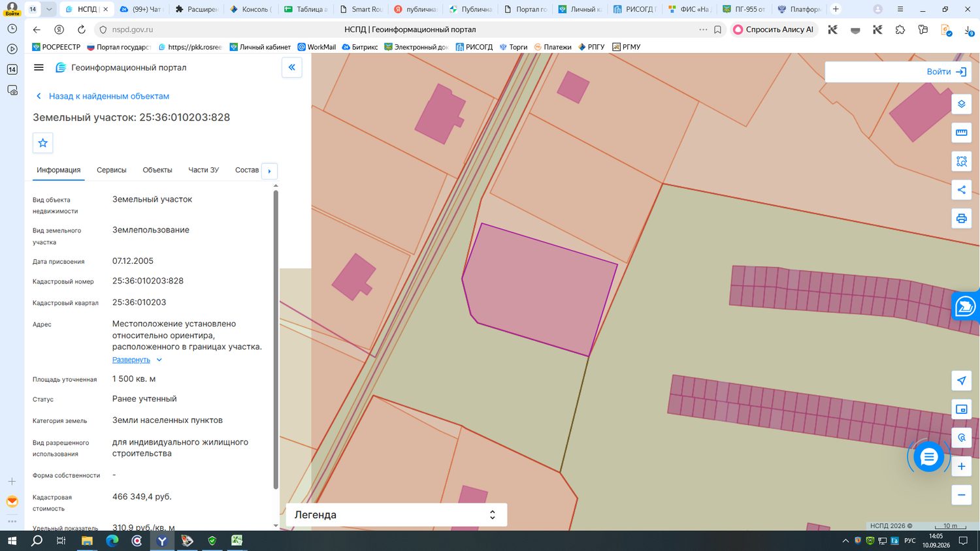Open a new browser tab
980x551 pixels.
tap(836, 9)
